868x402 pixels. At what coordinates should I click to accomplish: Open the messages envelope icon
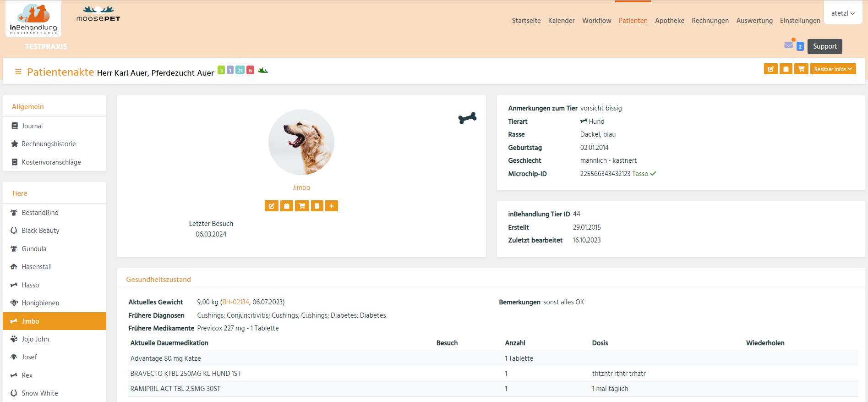pyautogui.click(x=789, y=45)
